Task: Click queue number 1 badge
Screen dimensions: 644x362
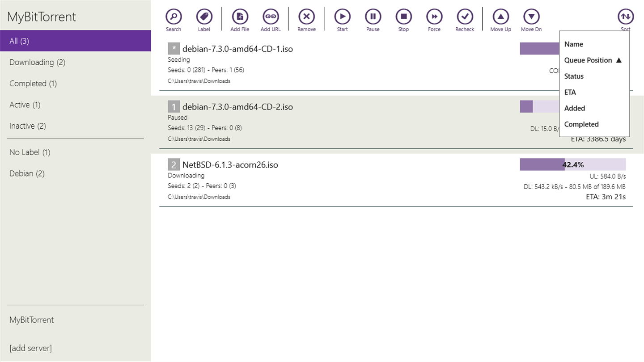Action: tap(174, 107)
